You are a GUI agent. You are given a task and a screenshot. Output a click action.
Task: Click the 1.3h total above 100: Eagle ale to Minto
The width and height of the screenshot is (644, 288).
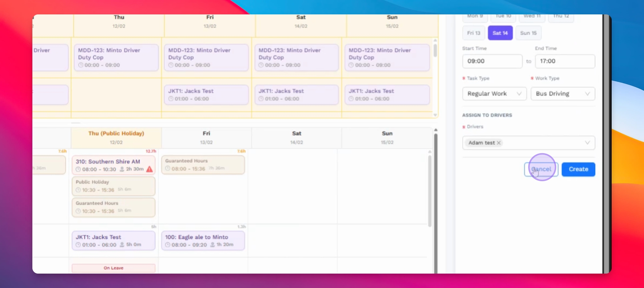click(242, 227)
